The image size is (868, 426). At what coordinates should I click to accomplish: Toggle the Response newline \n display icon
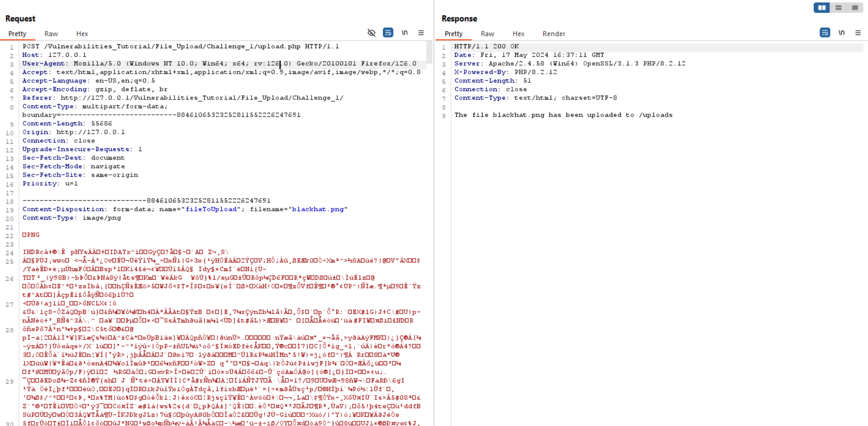tap(841, 33)
